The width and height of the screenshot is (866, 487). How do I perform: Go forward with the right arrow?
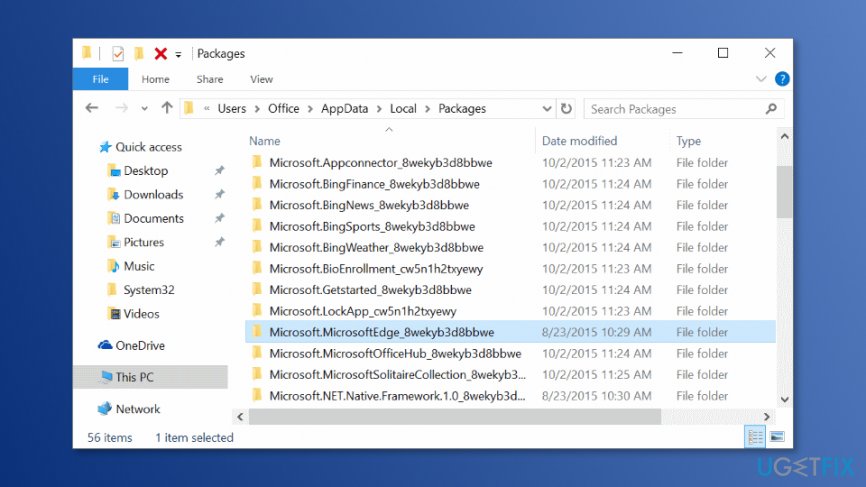(x=121, y=108)
